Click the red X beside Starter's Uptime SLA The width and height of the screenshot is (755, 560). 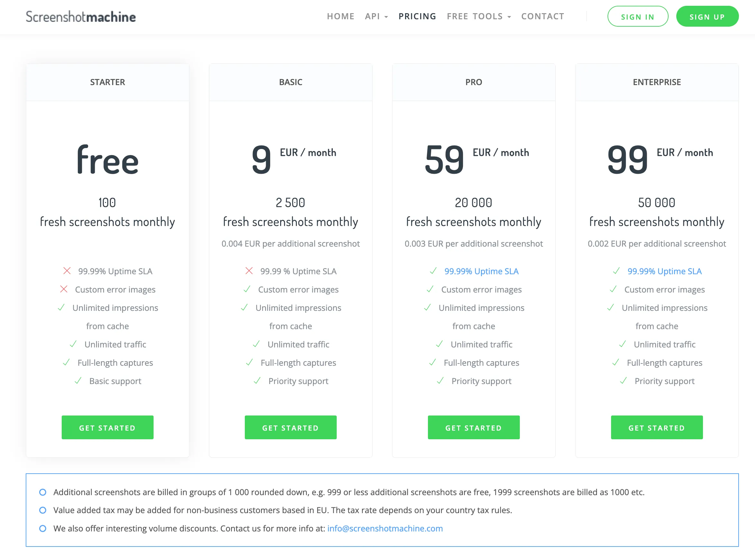tap(67, 271)
